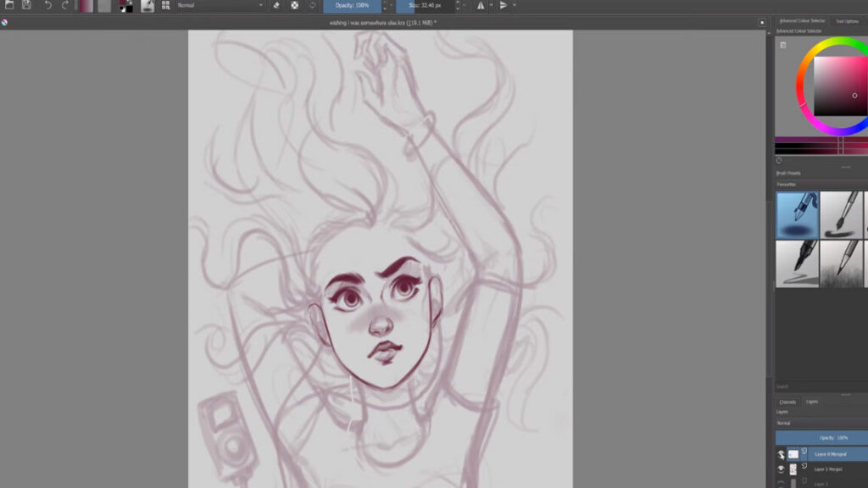Open the brush editor settings icon

pos(147,5)
